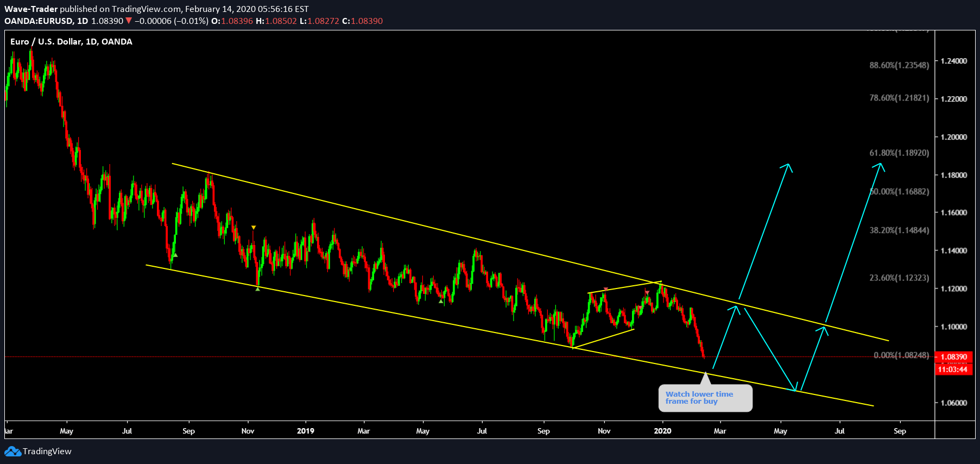Click the orange down marker near Nov 2018
Image resolution: width=980 pixels, height=464 pixels.
tap(254, 228)
